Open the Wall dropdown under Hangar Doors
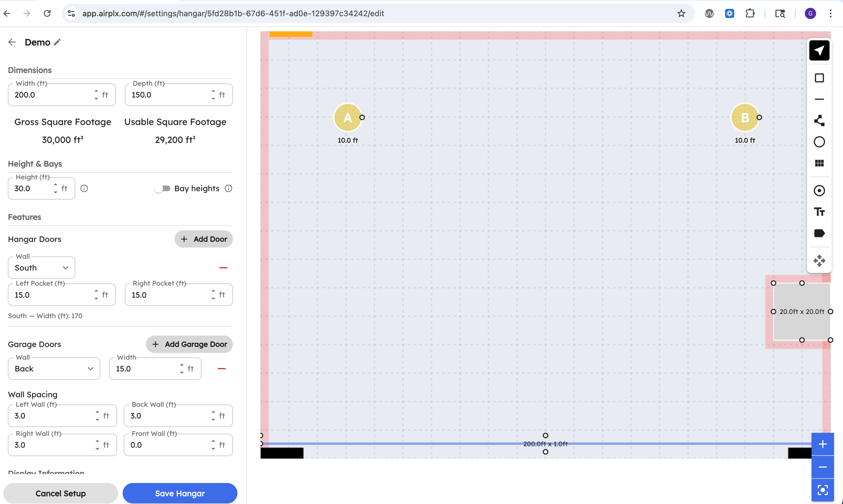The width and height of the screenshot is (843, 504). point(41,268)
